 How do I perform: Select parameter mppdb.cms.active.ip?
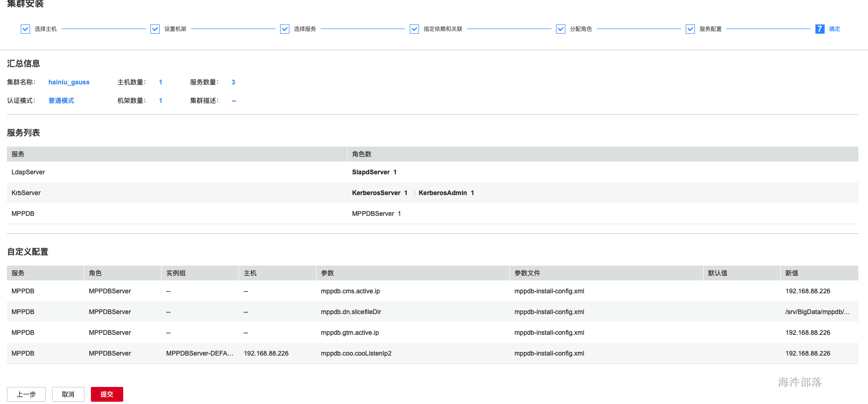[351, 291]
